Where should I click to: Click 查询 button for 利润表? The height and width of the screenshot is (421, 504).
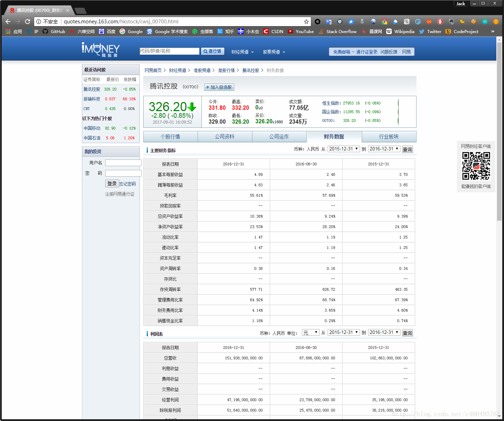407,333
